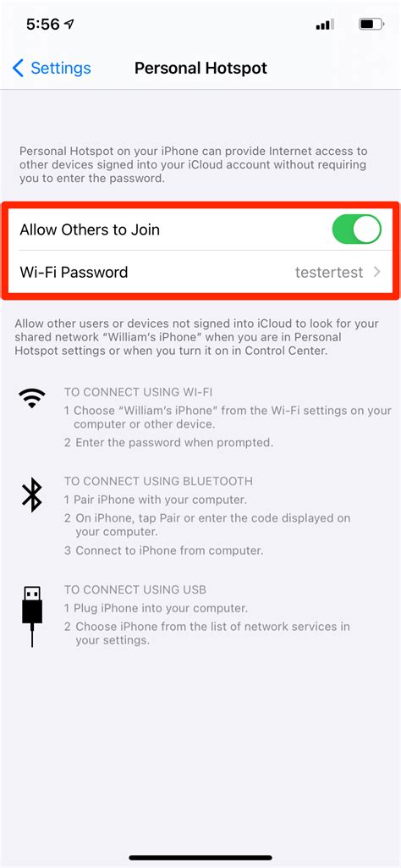Tap the Bluetooth symbol icon
This screenshot has height=868, width=401.
click(32, 495)
